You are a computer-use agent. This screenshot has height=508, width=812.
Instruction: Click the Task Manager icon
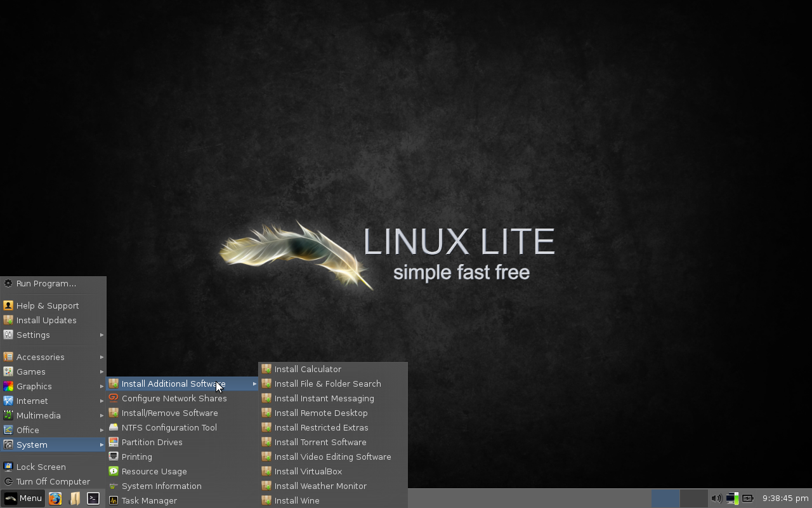click(x=114, y=500)
